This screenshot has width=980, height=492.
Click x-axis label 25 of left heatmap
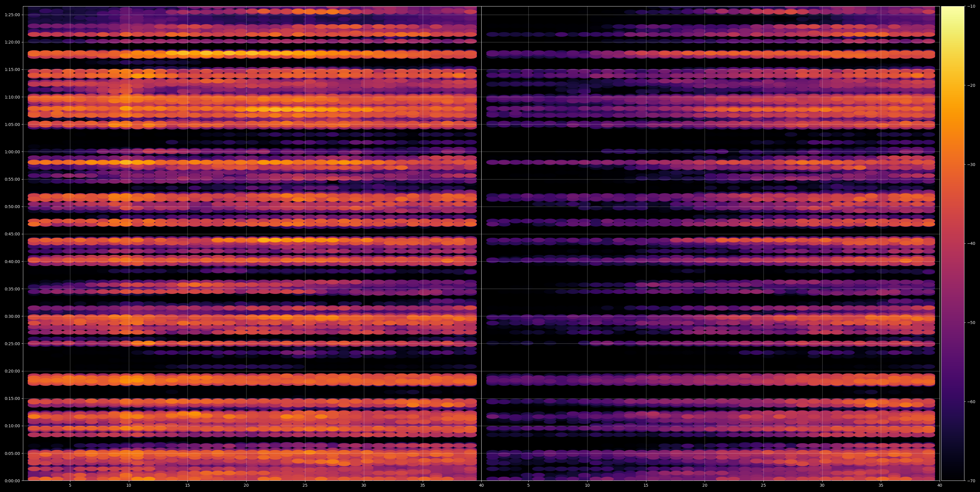pos(305,485)
